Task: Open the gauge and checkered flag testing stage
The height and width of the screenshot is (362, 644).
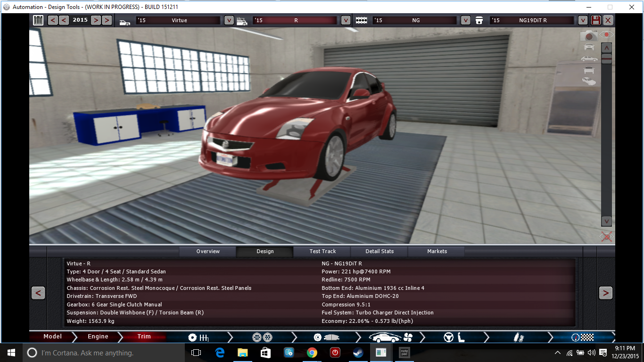Action: click(582, 337)
